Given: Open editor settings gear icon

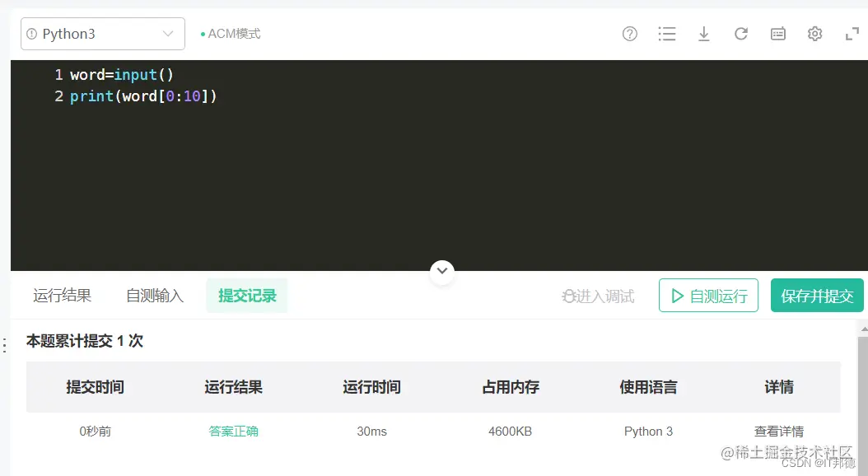Looking at the screenshot, I should coord(814,34).
